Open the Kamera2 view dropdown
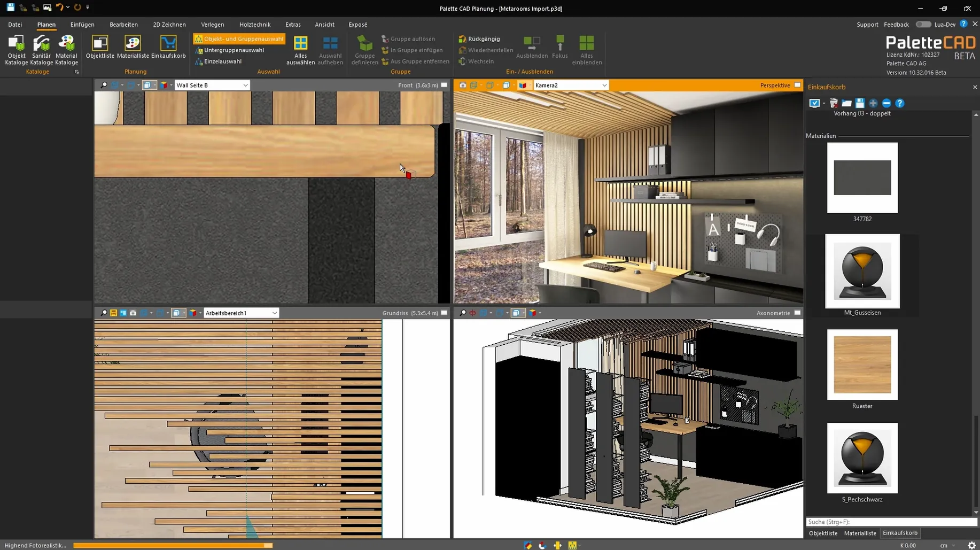The image size is (980, 550). pos(604,86)
